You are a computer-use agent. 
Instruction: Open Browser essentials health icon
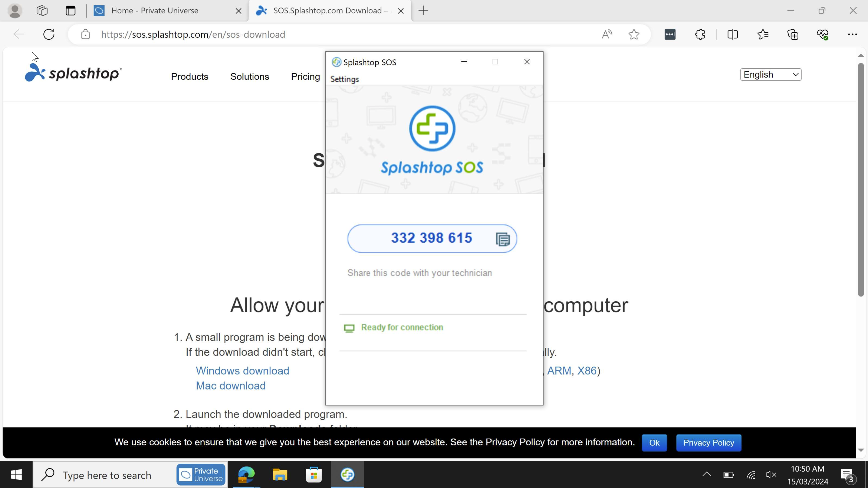coord(823,34)
